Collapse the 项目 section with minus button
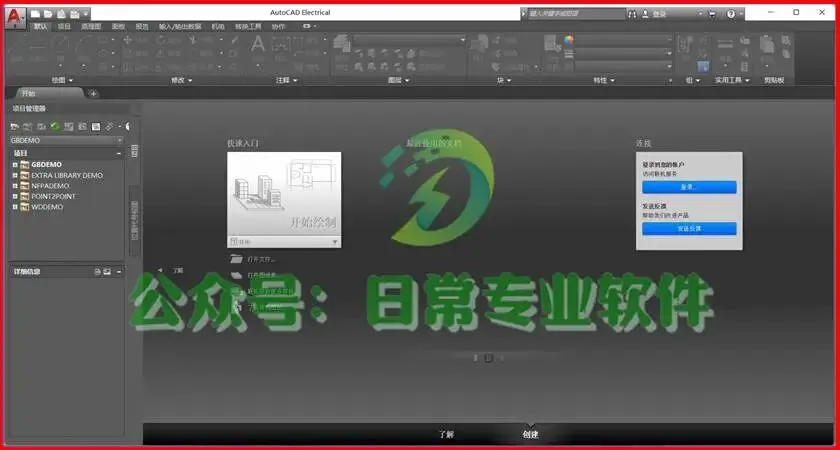 pyautogui.click(x=119, y=154)
